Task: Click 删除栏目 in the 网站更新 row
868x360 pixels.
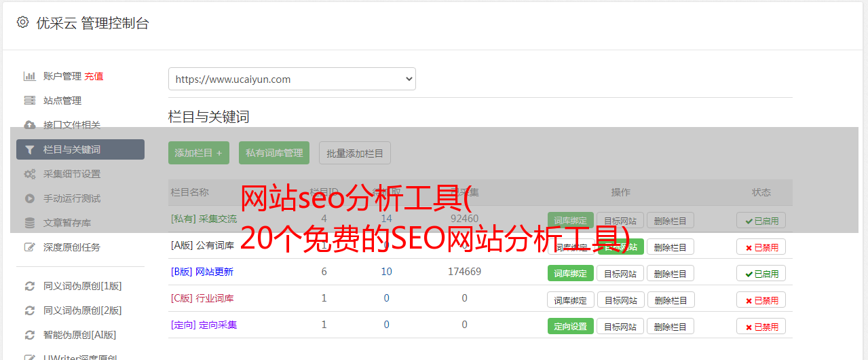Action: point(671,273)
